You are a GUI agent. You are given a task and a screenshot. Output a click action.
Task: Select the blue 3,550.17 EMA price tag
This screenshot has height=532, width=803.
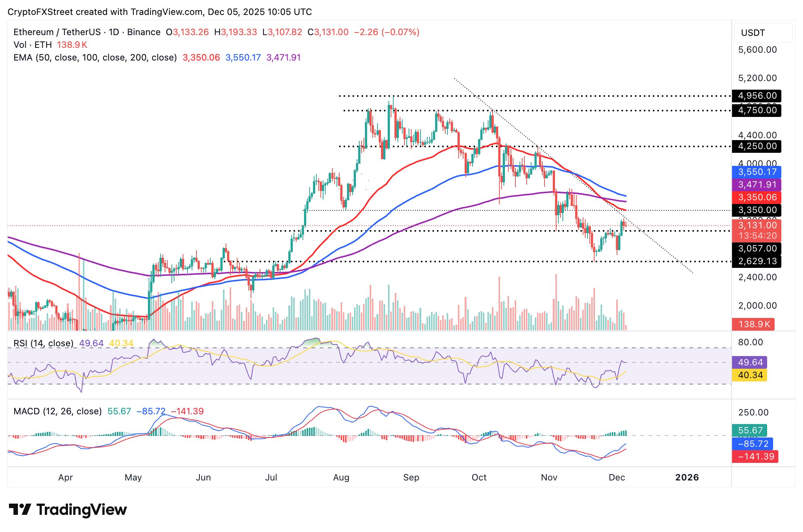[757, 172]
